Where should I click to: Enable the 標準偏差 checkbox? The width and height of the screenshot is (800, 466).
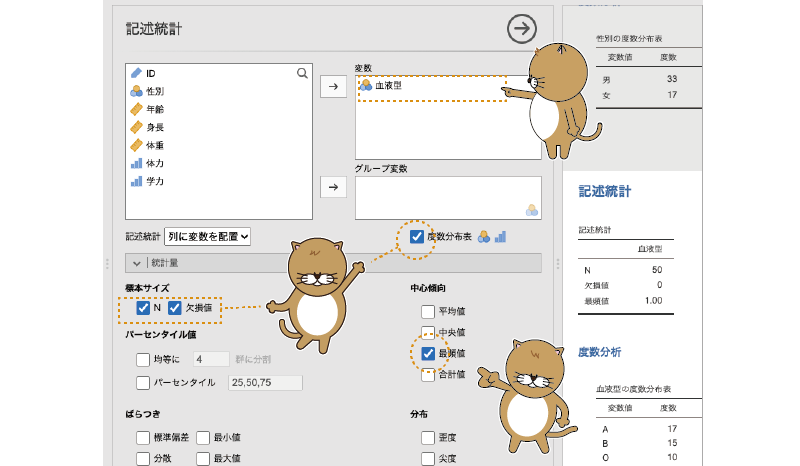(x=143, y=437)
